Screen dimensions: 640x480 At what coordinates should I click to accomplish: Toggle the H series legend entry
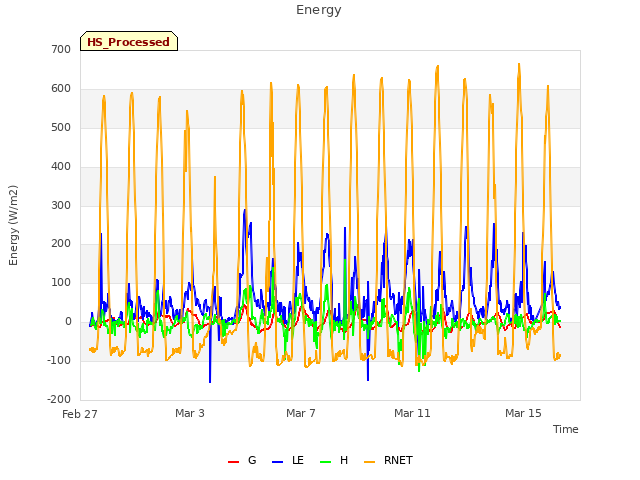(334, 460)
